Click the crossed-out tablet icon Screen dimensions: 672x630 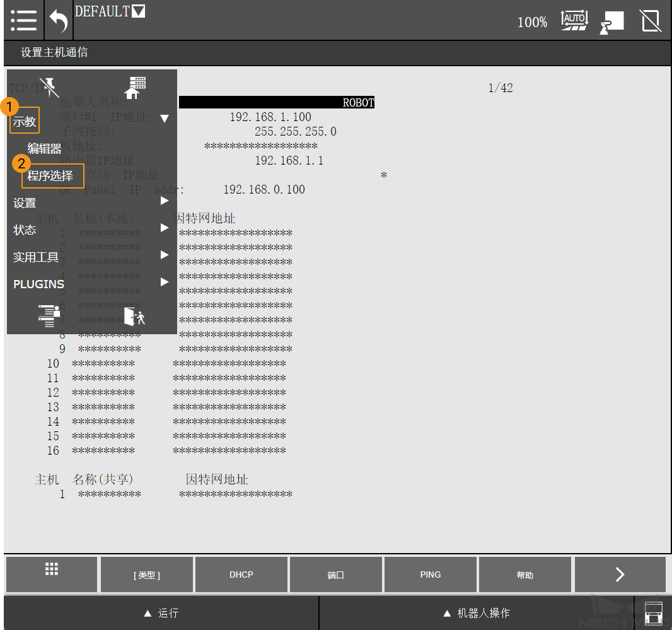tap(650, 21)
